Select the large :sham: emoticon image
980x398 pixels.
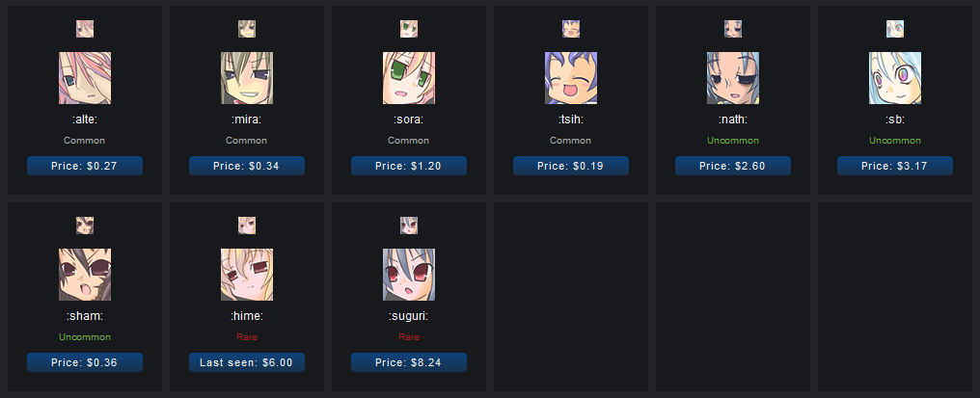pyautogui.click(x=85, y=275)
